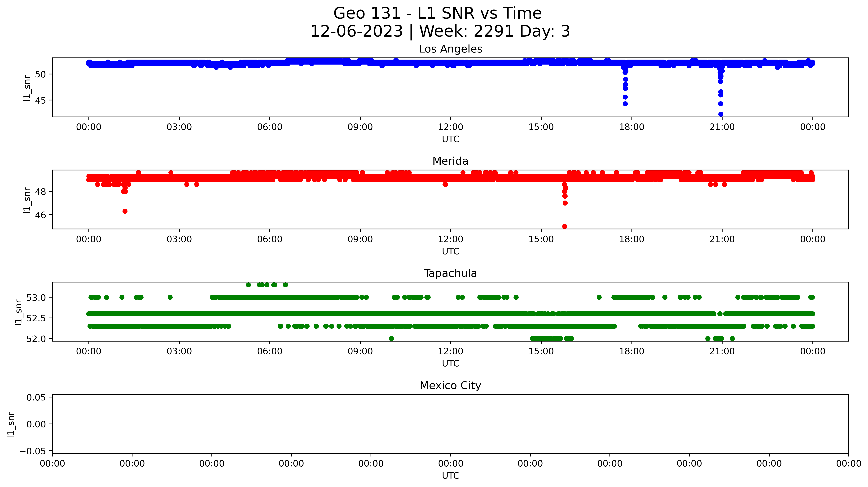The height and width of the screenshot is (487, 868).
Task: Click the 'UTC' x-axis label under Merida
Action: (451, 251)
